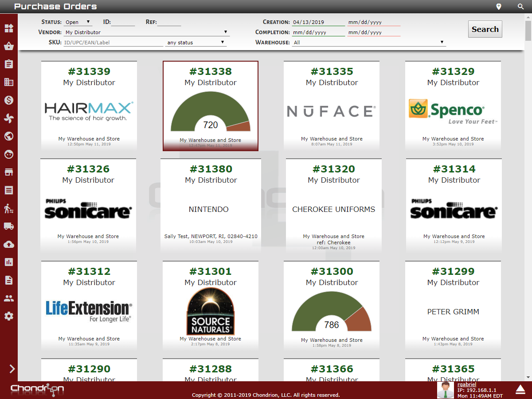Screen dimensions: 532x399
Task: Click the SKU input field
Action: [113, 43]
